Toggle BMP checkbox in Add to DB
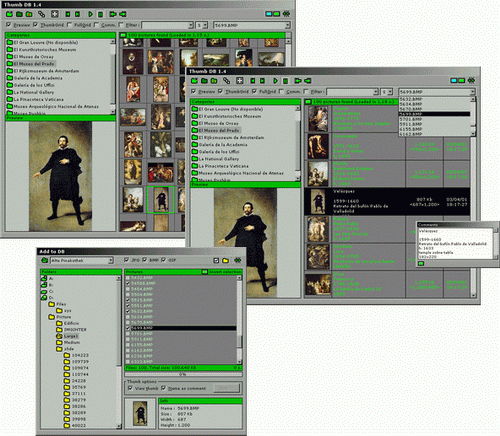Image resolution: width=500 pixels, height=436 pixels. point(145,260)
